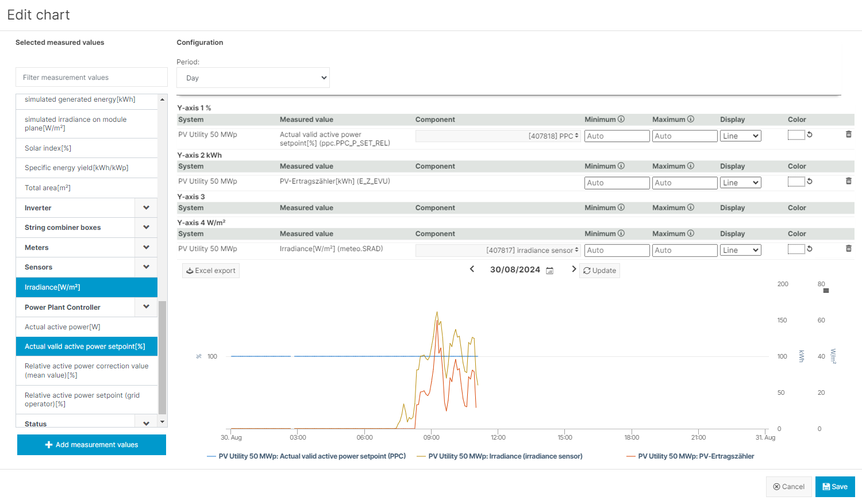This screenshot has width=862, height=504.
Task: Change display type for PV-Ertragszähler row
Action: [740, 183]
